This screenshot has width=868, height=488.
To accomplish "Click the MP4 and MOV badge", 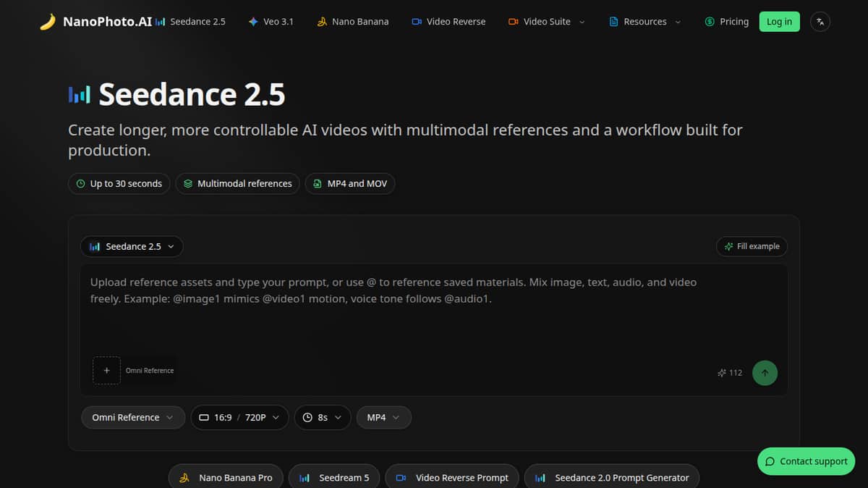I will point(350,184).
